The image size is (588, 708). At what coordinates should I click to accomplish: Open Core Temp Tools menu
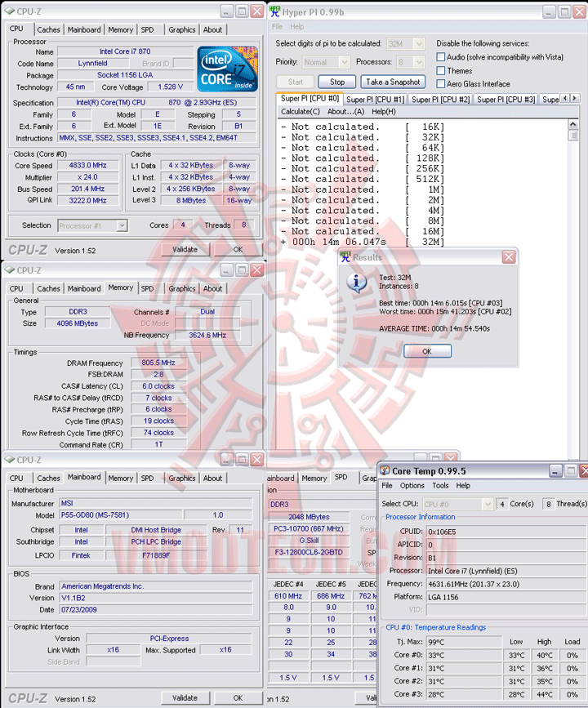pos(440,485)
